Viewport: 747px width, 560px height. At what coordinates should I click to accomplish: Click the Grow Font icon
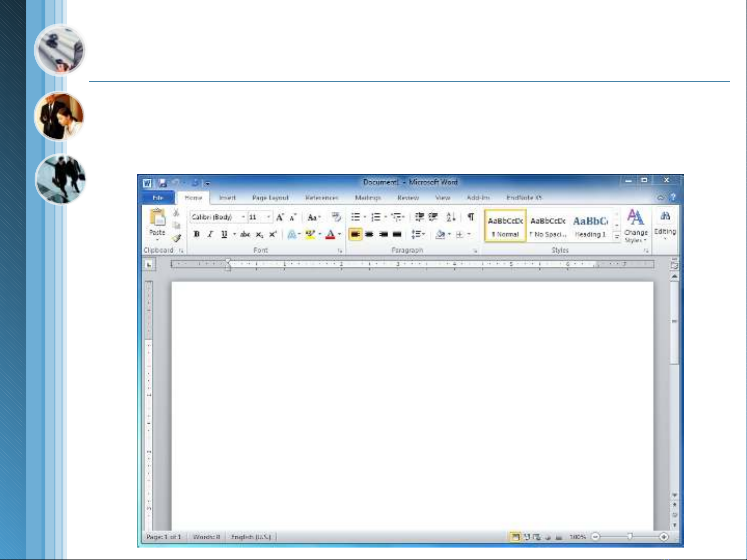pyautogui.click(x=280, y=218)
